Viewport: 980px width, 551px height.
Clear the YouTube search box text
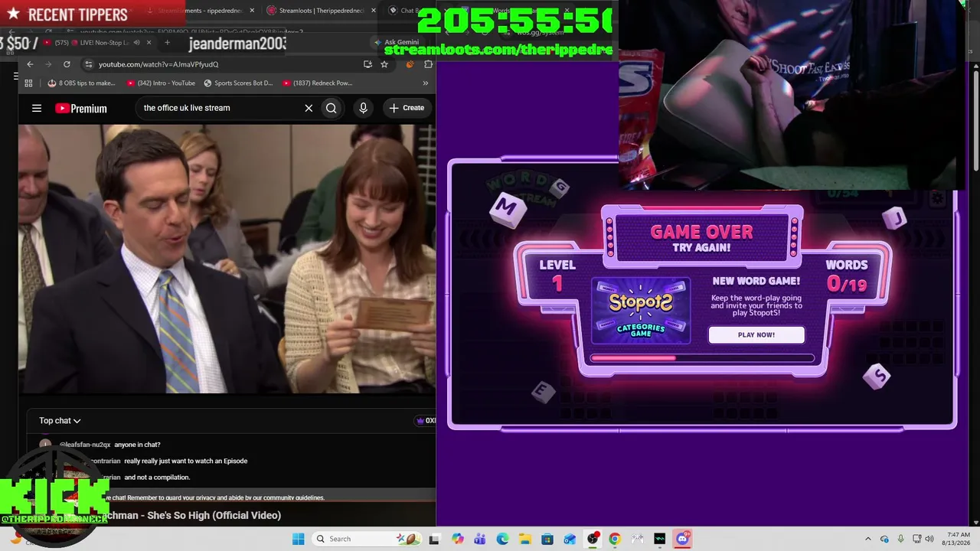click(309, 108)
